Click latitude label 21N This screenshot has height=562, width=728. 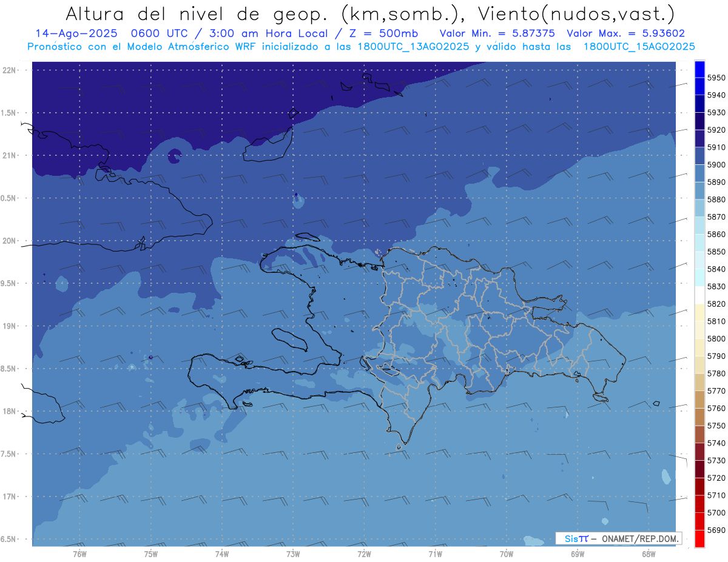pos(9,155)
